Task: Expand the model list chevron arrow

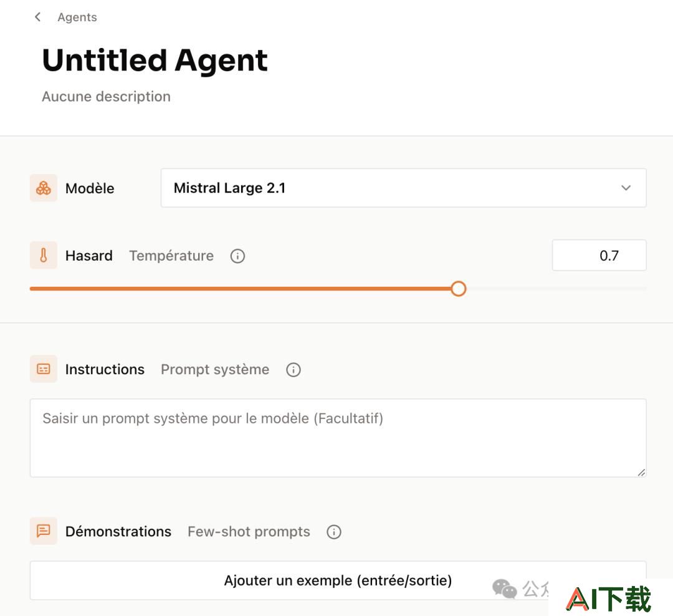Action: click(626, 188)
